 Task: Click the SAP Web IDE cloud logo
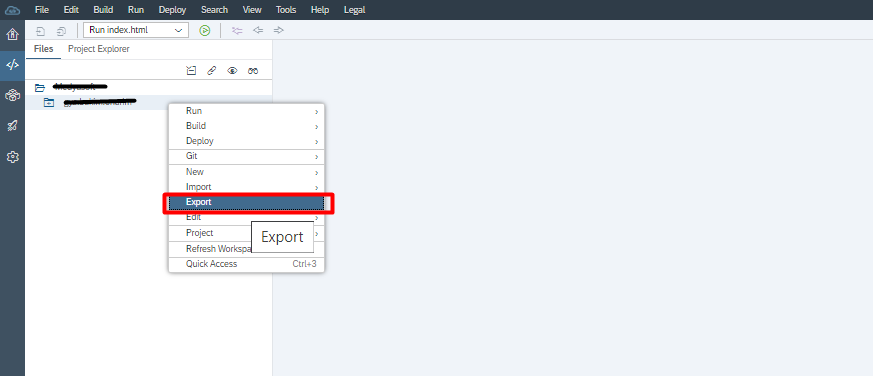pos(12,9)
